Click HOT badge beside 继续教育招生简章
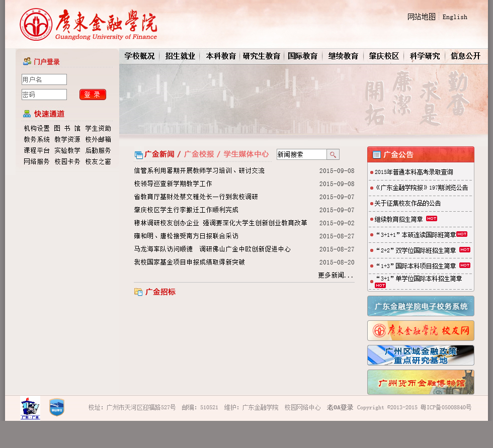This screenshot has height=448, width=493. pyautogui.click(x=432, y=219)
